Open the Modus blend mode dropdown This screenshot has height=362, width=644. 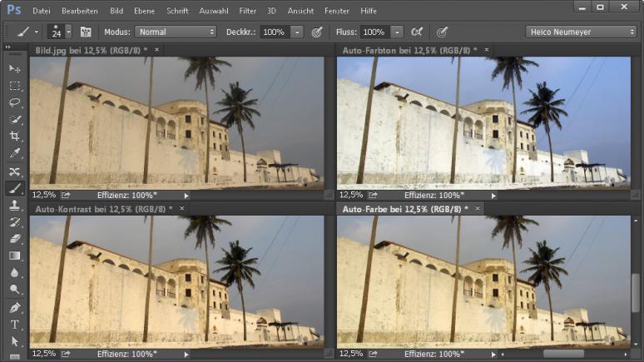click(x=175, y=32)
